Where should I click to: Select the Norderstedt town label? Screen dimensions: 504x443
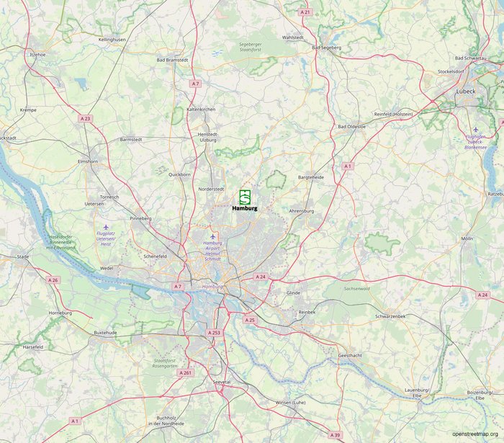tap(211, 189)
